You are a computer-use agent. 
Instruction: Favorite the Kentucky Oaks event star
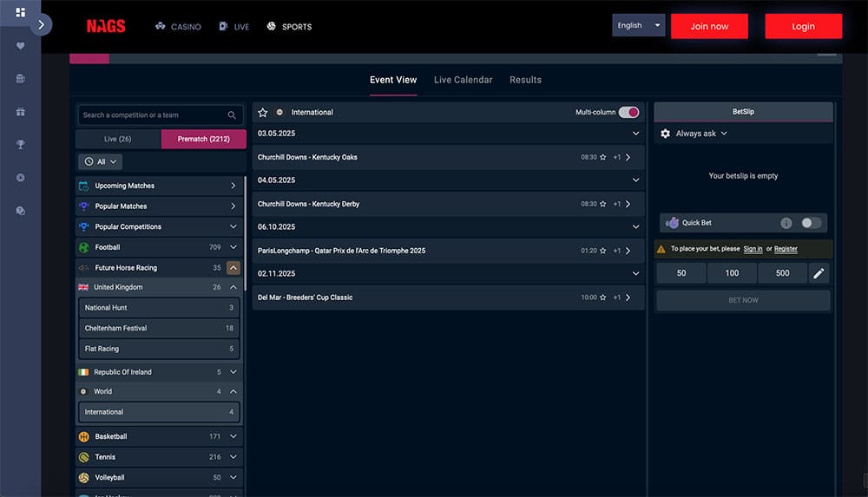point(603,157)
